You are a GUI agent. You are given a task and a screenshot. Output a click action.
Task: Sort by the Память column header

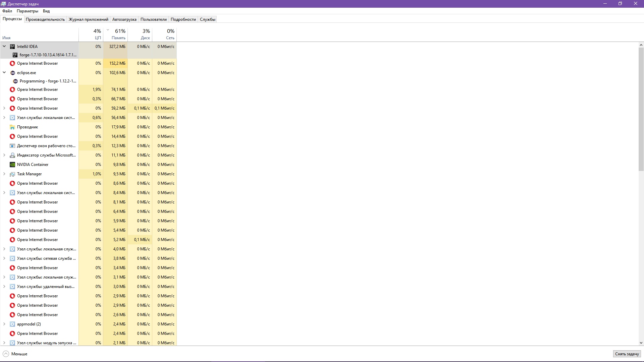[x=115, y=34]
